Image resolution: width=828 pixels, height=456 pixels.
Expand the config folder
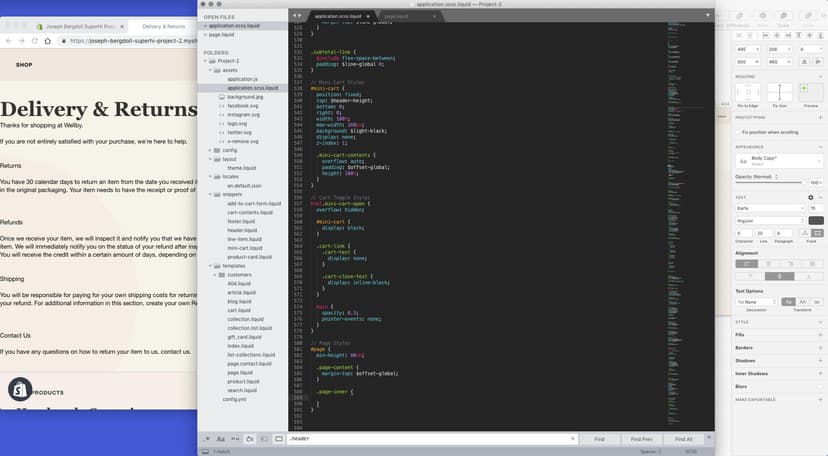pos(212,150)
